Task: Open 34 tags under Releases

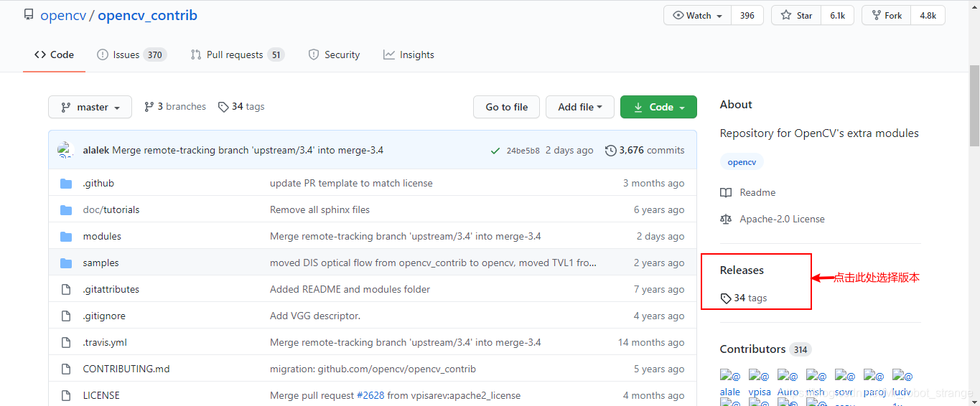Action: [x=744, y=298]
